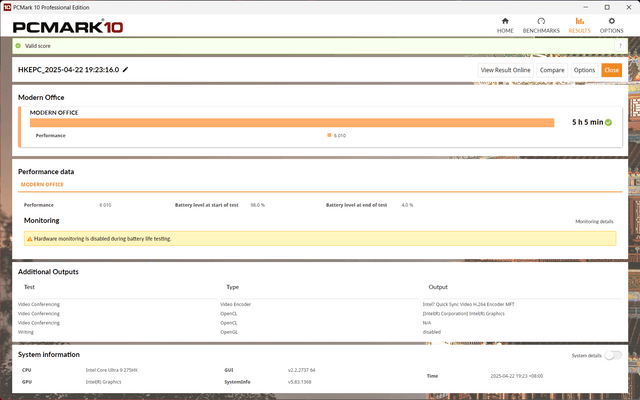Image resolution: width=640 pixels, height=400 pixels.
Task: Click View Result Online button
Action: [x=505, y=70]
